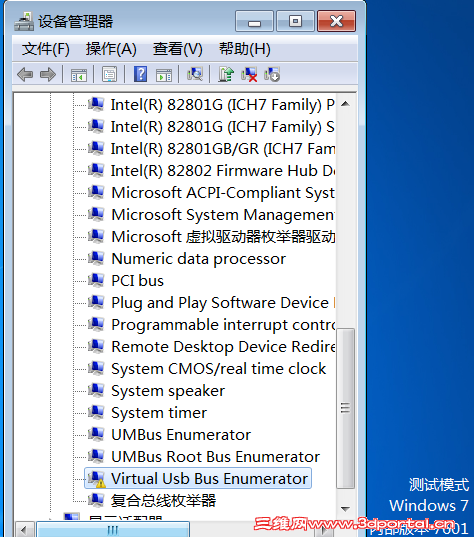
Task: Click the Disable device toolbar icon
Action: (272, 74)
